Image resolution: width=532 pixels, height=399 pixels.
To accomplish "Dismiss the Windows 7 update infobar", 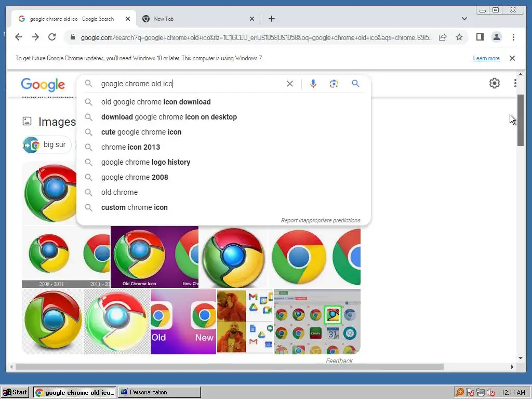I will point(512,58).
